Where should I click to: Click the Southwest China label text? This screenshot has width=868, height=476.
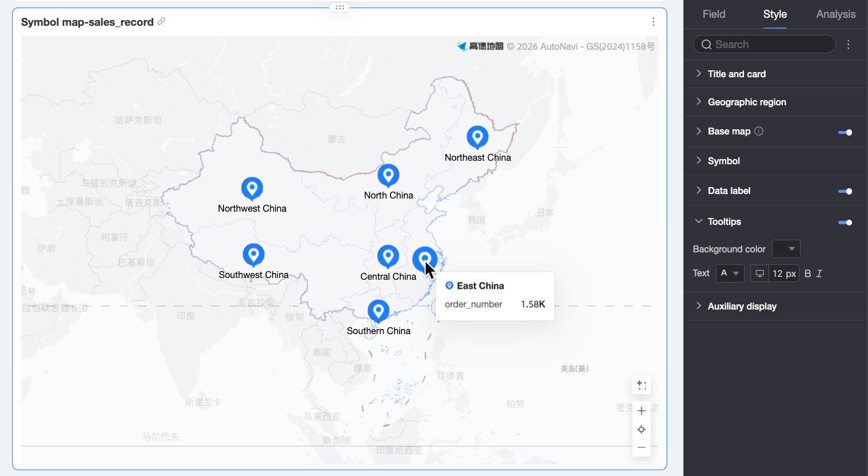click(x=254, y=275)
